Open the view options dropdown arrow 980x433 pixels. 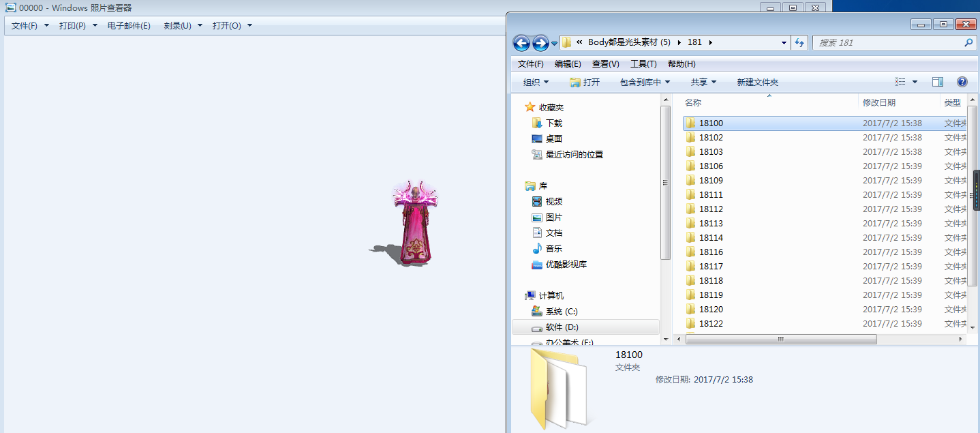point(915,82)
